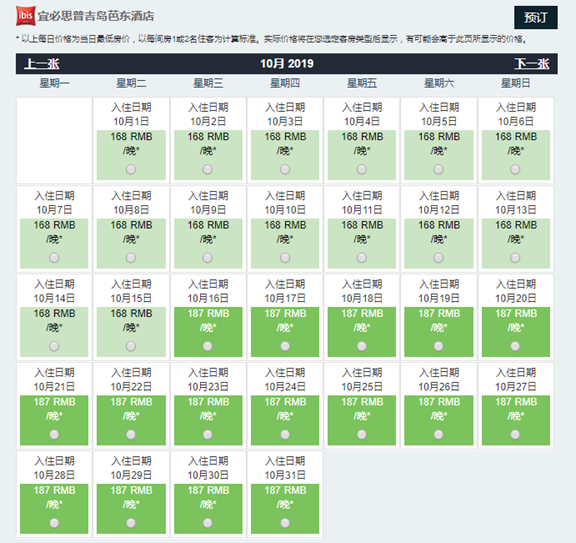Screen dimensions: 576x543
Task: Pick the 10月13日 radio option
Action: click(515, 258)
